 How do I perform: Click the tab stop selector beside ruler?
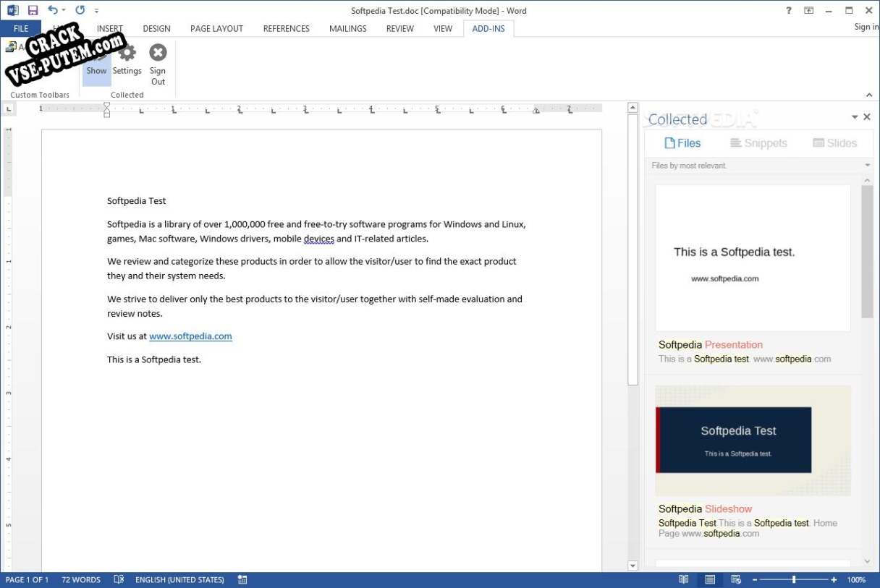[9, 109]
